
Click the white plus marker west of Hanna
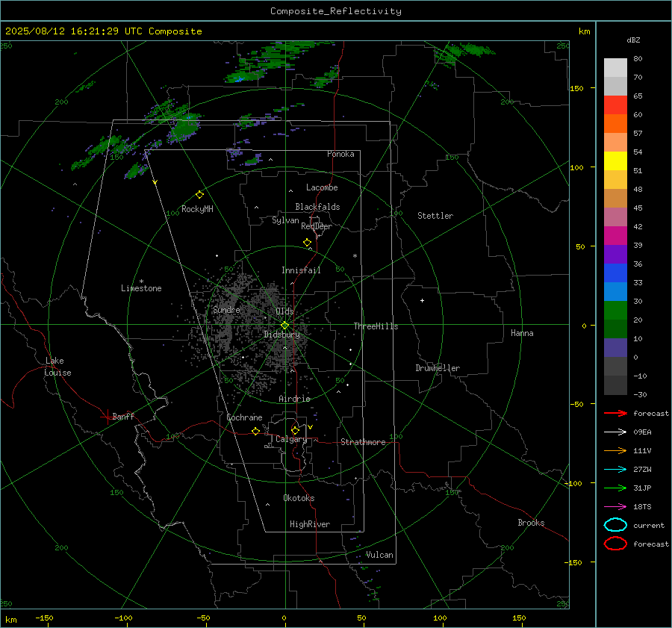coord(422,300)
